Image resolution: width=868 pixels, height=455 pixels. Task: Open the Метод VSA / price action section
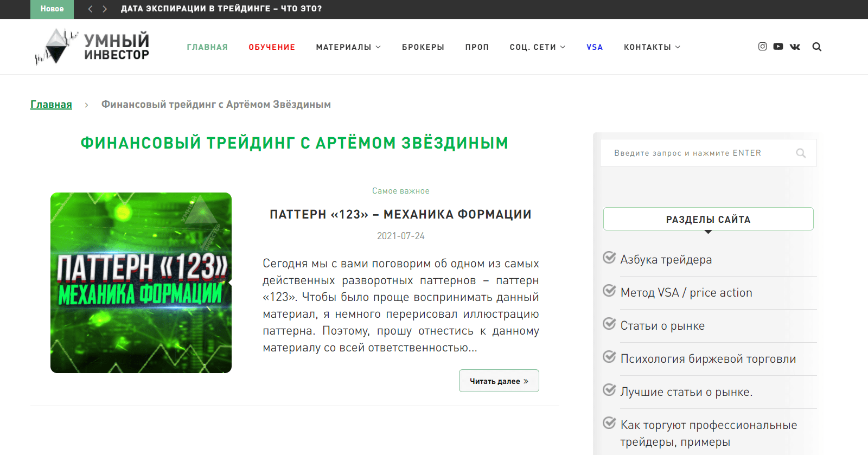coord(686,293)
